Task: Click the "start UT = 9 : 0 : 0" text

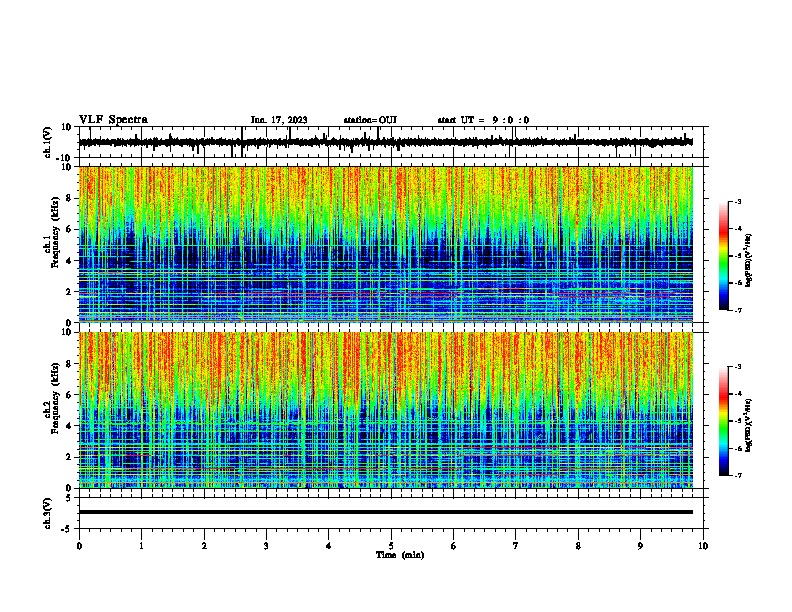Action: click(483, 120)
